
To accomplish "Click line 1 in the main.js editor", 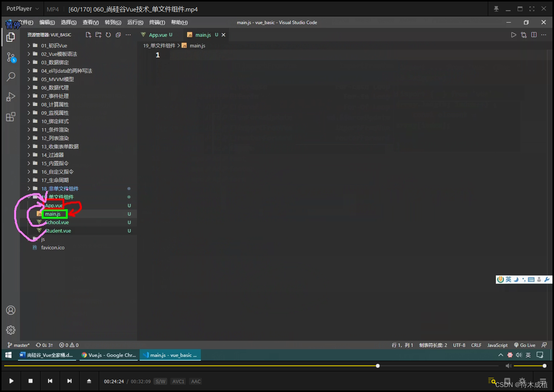I will (344, 55).
